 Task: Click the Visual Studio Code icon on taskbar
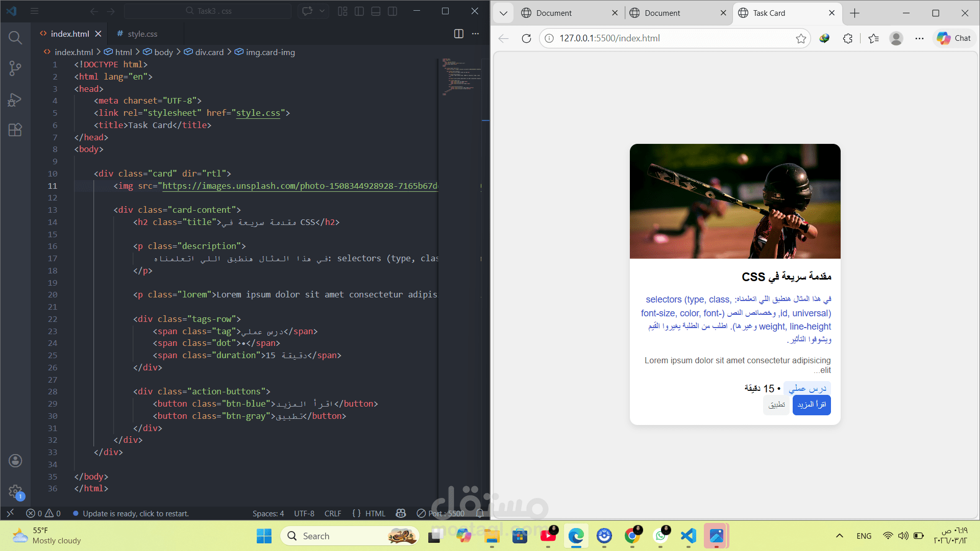pos(688,536)
